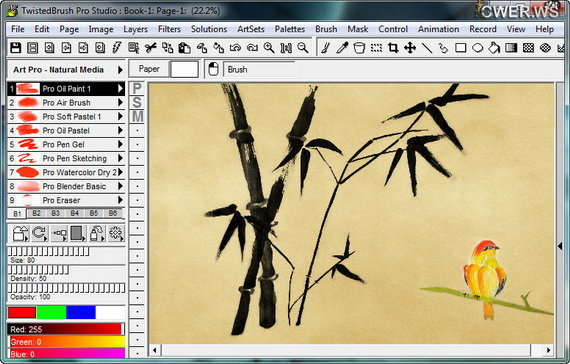Select the eyedropper color picker tool

click(x=342, y=48)
